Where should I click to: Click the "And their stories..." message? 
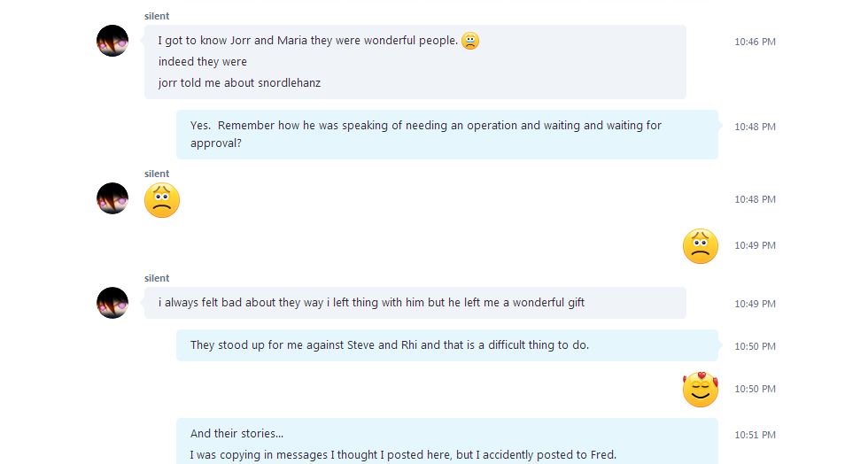click(237, 434)
